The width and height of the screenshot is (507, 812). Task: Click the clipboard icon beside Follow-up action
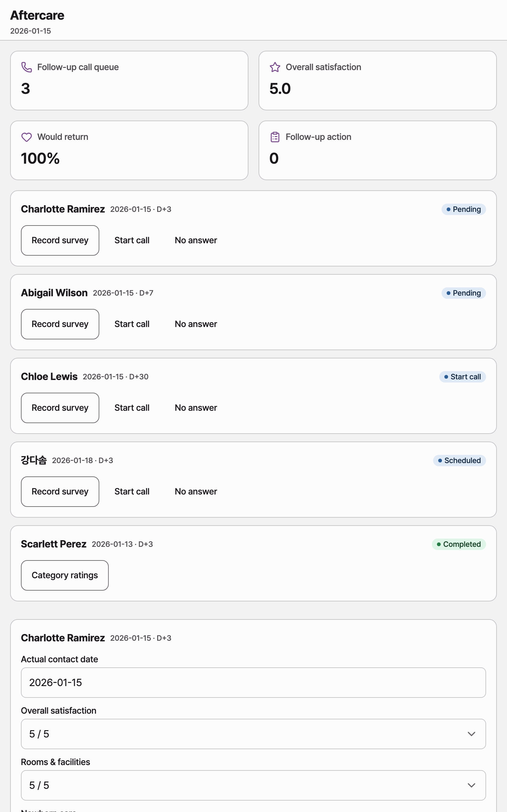[275, 137]
